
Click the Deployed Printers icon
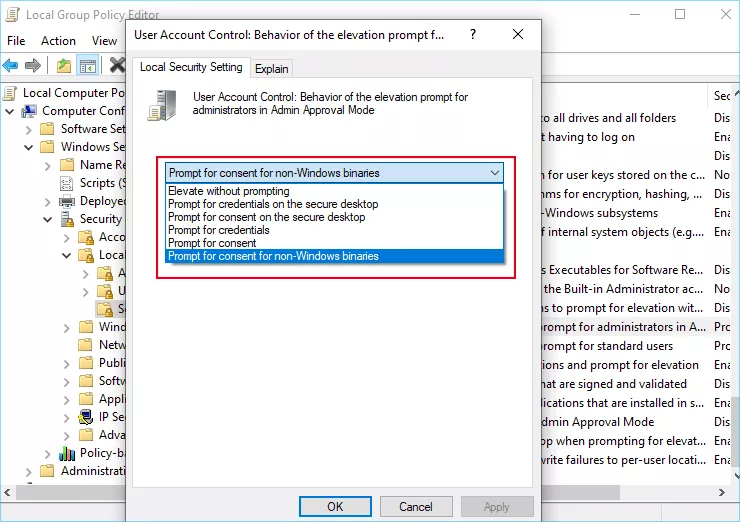[x=67, y=201]
